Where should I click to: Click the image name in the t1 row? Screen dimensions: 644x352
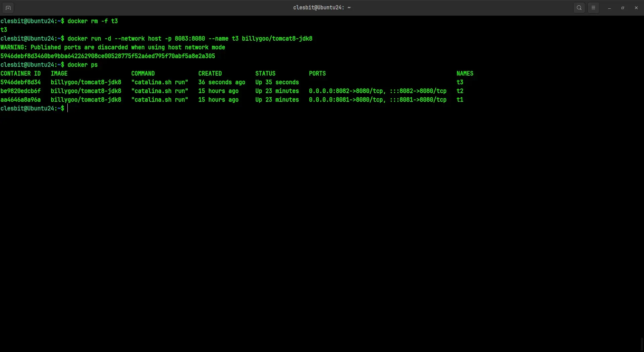point(86,100)
